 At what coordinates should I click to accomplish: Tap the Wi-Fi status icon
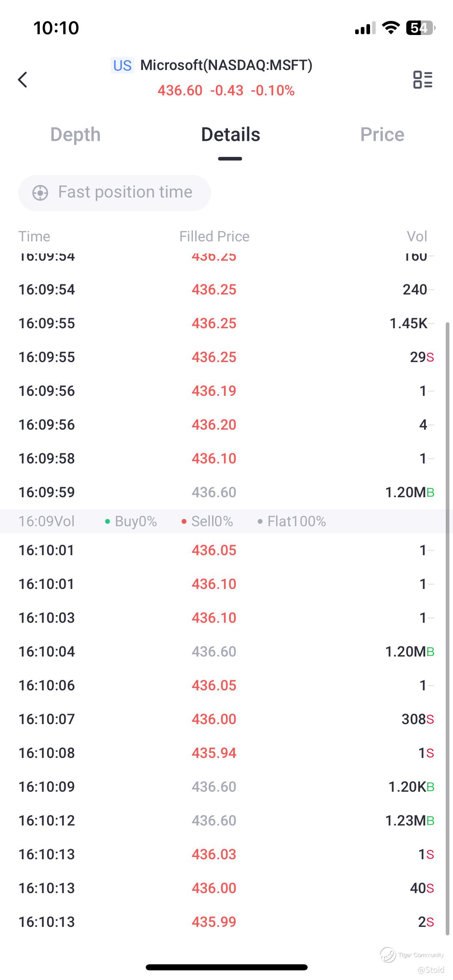click(x=390, y=28)
